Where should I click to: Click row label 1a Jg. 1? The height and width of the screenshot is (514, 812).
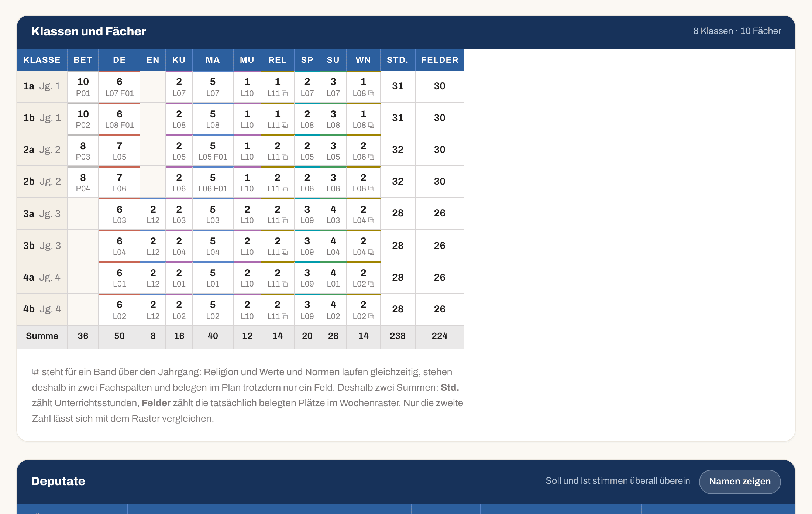(42, 86)
